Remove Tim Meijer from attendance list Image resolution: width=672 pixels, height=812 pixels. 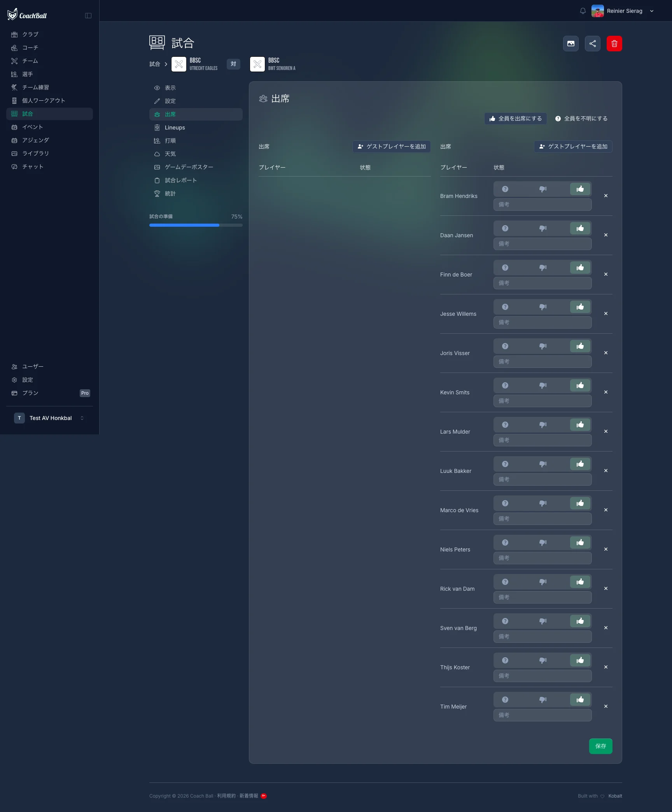[605, 707]
